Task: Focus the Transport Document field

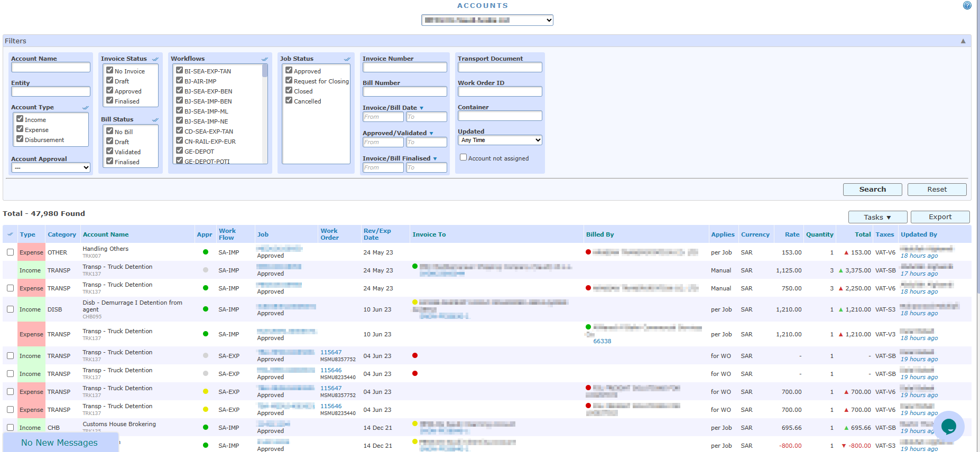Action: 500,67
